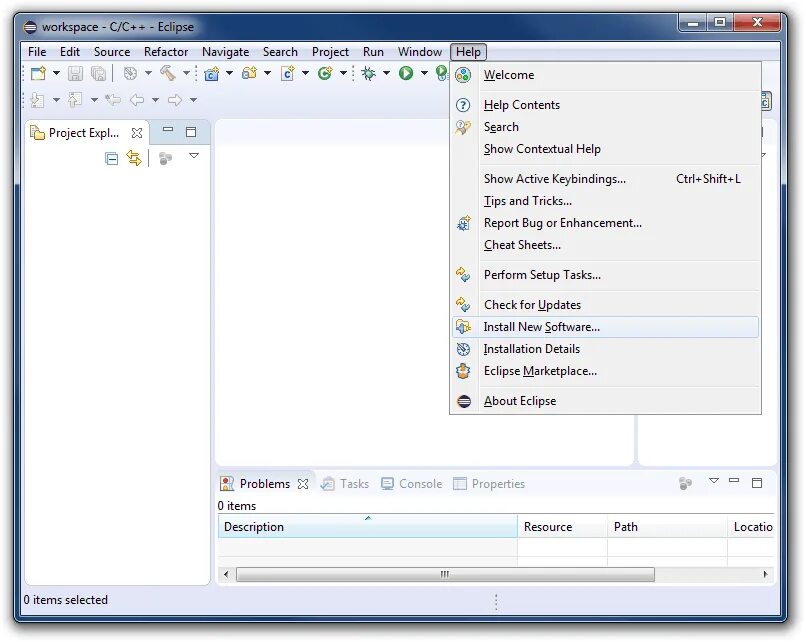Screen dimensions: 806x642
Task: Click the New C/C++ Project icon
Action: click(212, 74)
